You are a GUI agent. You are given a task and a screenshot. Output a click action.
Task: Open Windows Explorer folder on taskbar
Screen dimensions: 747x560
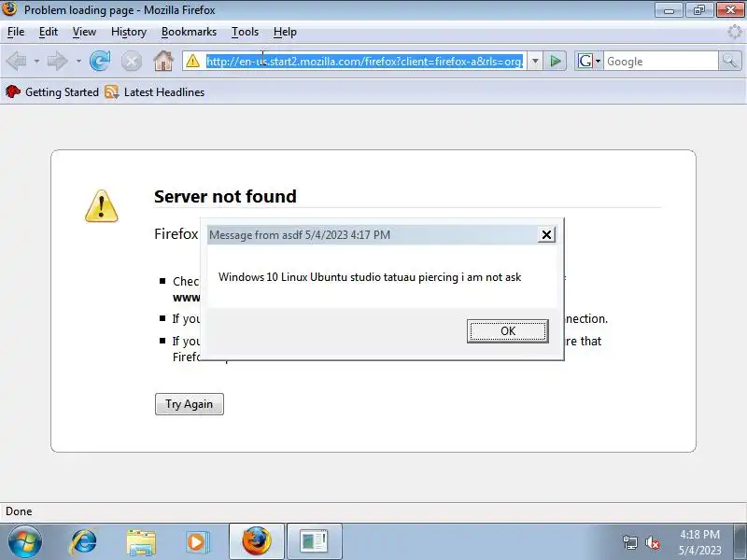[141, 542]
